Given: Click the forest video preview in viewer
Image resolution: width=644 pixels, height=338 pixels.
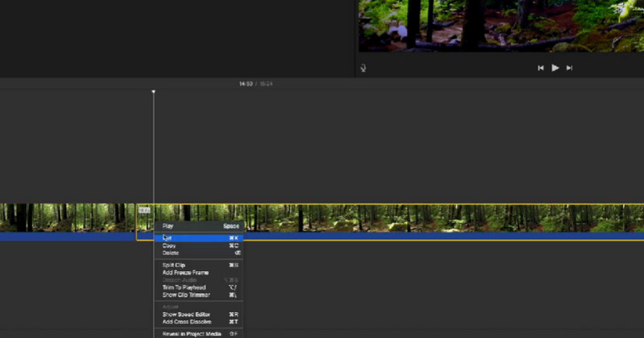Looking at the screenshot, I should pos(500,26).
